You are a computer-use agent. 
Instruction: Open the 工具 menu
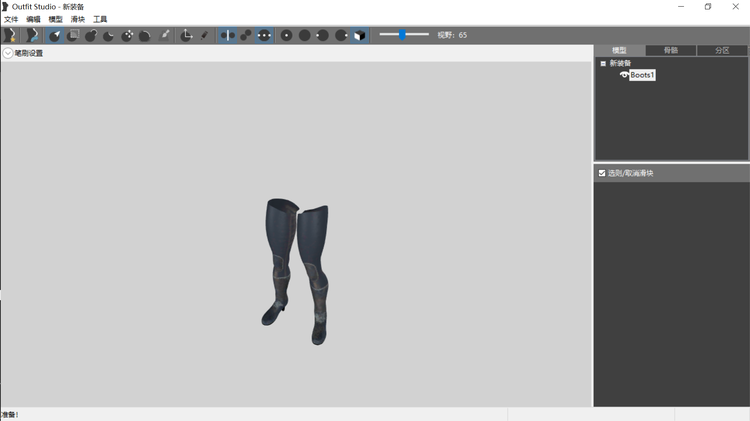click(x=100, y=19)
